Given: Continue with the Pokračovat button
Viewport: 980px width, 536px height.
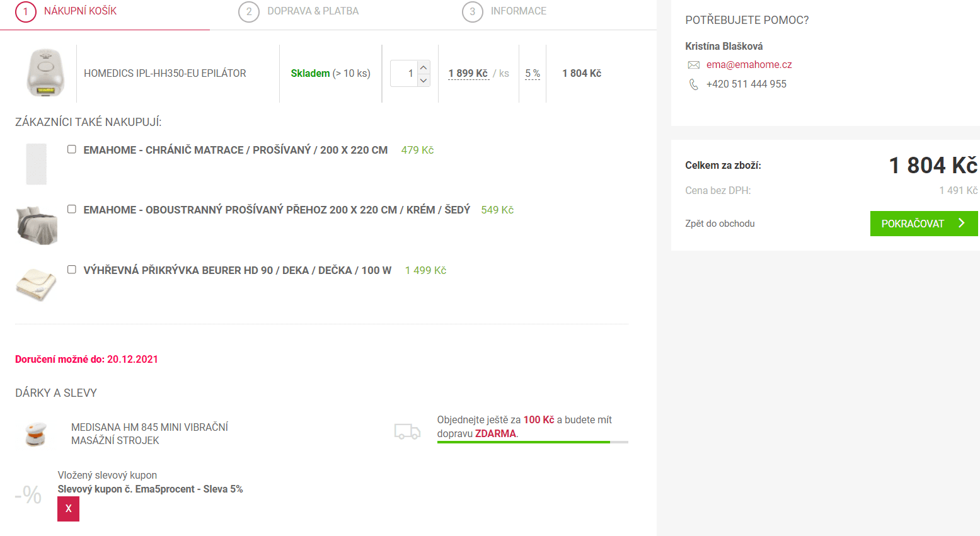Looking at the screenshot, I should [924, 224].
